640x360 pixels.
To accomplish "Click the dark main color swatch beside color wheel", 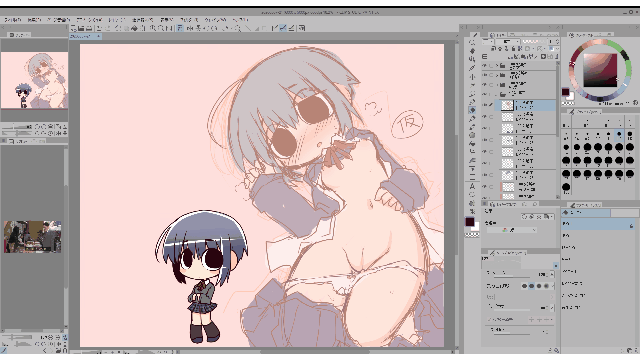I will coord(565,91).
